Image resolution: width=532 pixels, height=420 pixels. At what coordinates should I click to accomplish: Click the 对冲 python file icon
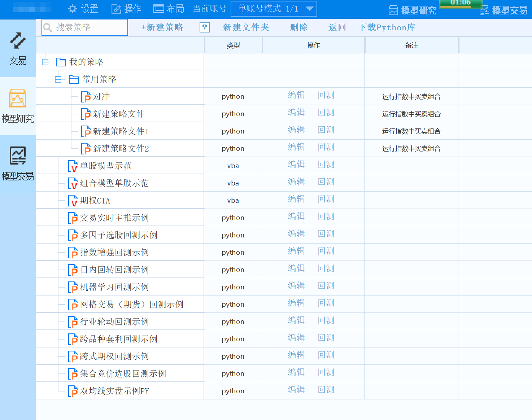pos(86,97)
